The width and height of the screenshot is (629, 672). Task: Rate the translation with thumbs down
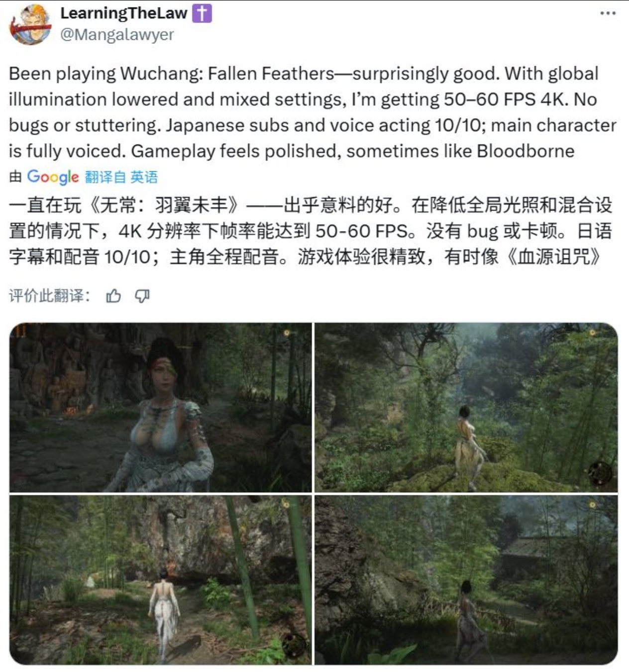(142, 296)
